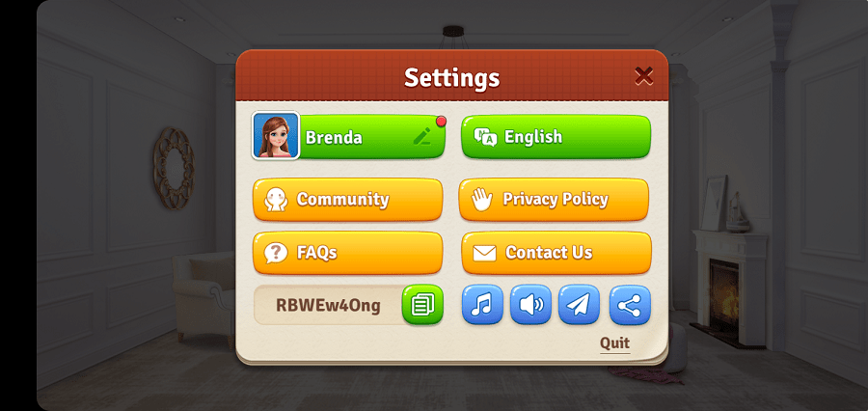Click the hand icon on Privacy Policy
The height and width of the screenshot is (411, 868).
(x=481, y=200)
